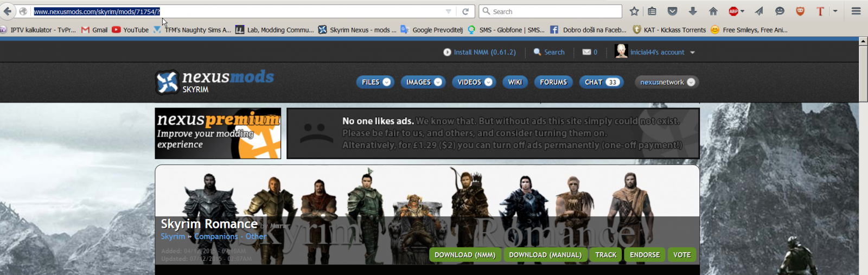This screenshot has width=868, height=275.
Task: Open SMS - Globfone bookmark
Action: click(506, 30)
